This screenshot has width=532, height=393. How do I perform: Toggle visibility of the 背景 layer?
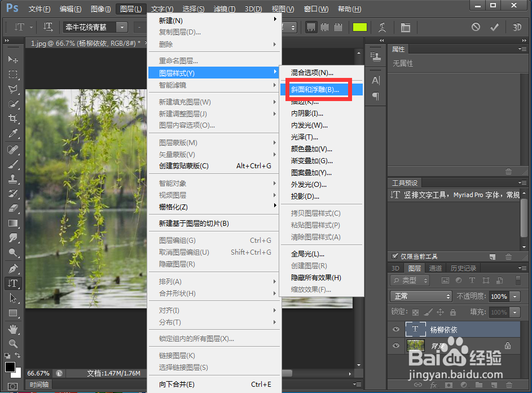click(395, 346)
